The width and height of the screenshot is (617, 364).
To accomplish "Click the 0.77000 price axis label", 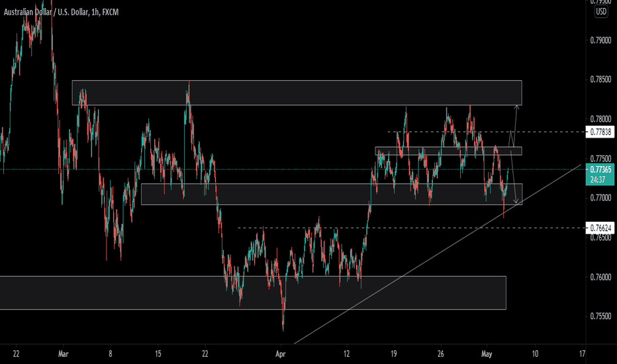I will (600, 197).
